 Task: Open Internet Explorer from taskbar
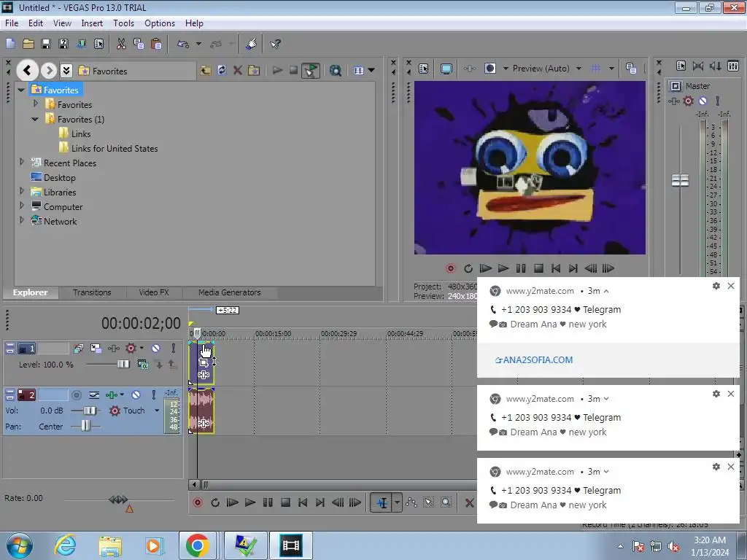(65, 545)
